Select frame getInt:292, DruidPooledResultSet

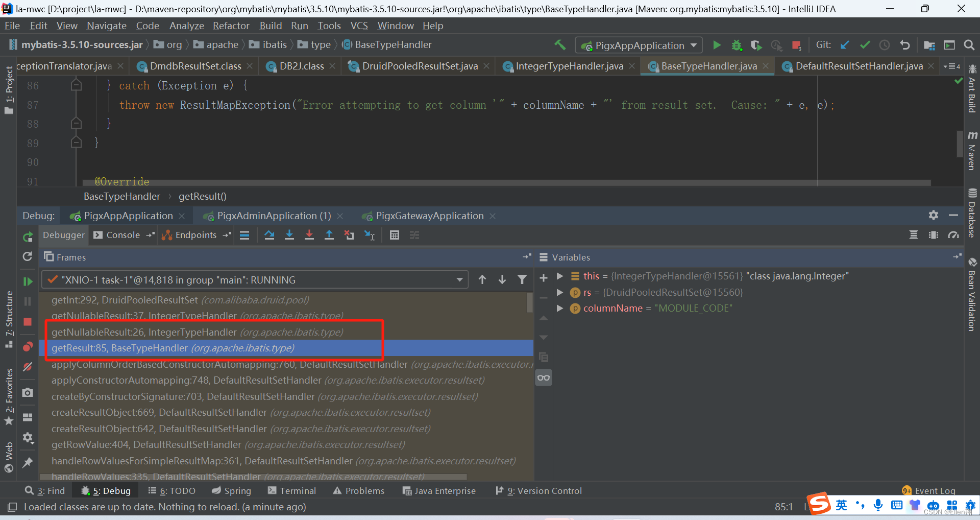coord(286,300)
